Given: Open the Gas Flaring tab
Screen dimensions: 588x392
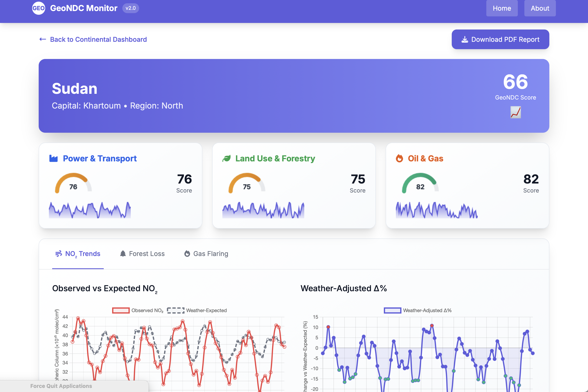Looking at the screenshot, I should [206, 254].
